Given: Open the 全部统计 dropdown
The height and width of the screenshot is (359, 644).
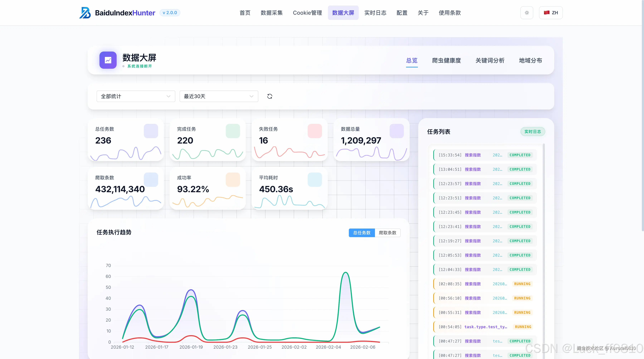Looking at the screenshot, I should click(x=136, y=96).
